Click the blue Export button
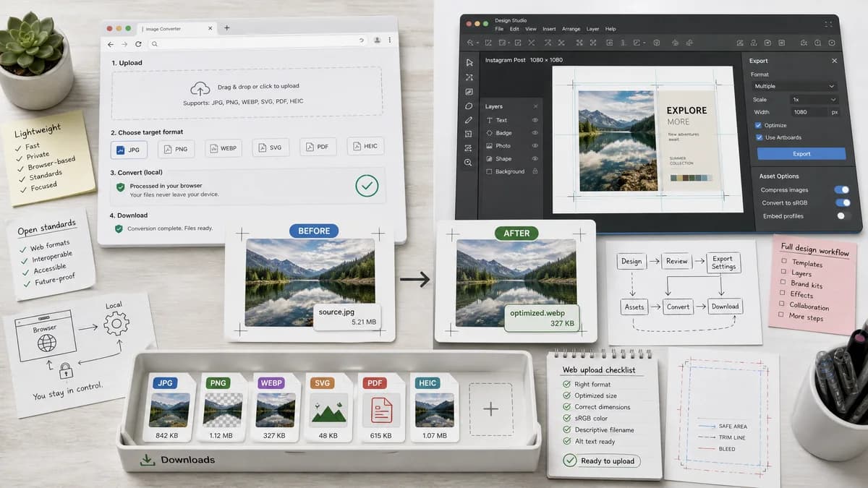Viewport: 868px width, 488px height. pyautogui.click(x=801, y=153)
